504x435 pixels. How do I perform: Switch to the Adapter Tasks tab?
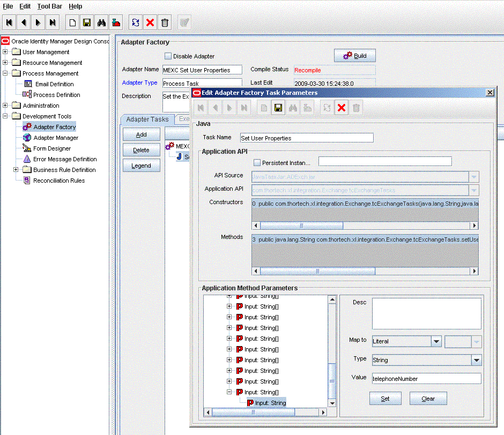tap(147, 119)
